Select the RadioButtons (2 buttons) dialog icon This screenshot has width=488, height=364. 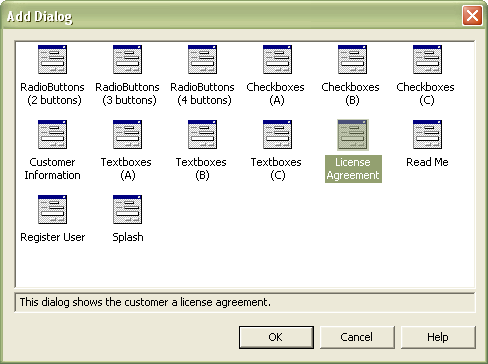point(52,60)
